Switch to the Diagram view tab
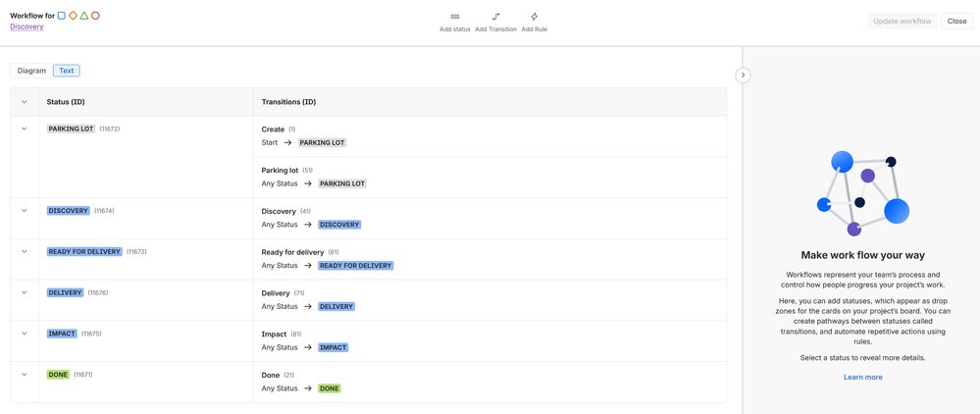Viewport: 980px width, 414px height. tap(31, 71)
